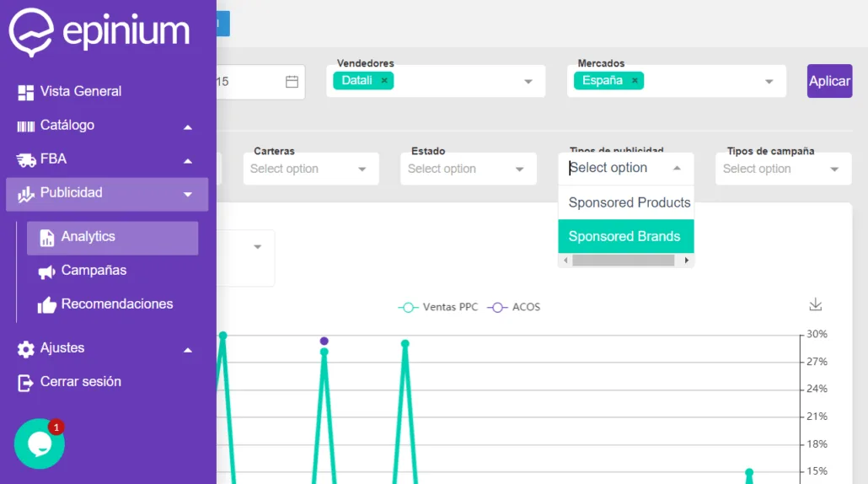Click the Cerrar sesión logout icon
This screenshot has height=484, width=868.
pos(25,383)
